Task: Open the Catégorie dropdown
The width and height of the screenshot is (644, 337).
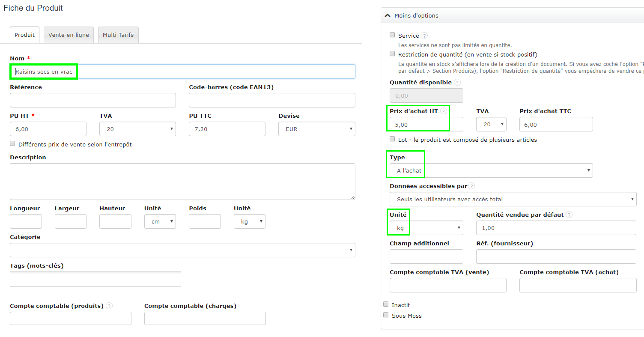Action: click(x=182, y=250)
